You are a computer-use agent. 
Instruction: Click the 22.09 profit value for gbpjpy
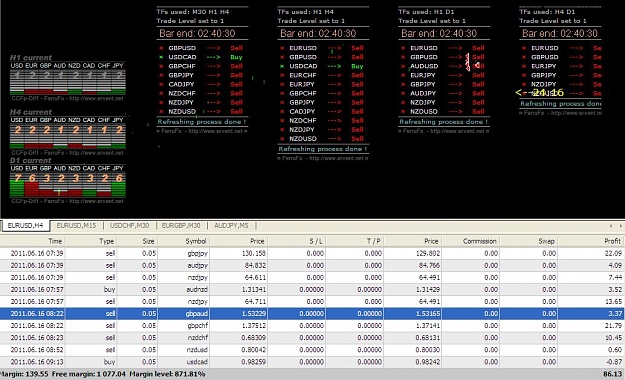click(613, 253)
